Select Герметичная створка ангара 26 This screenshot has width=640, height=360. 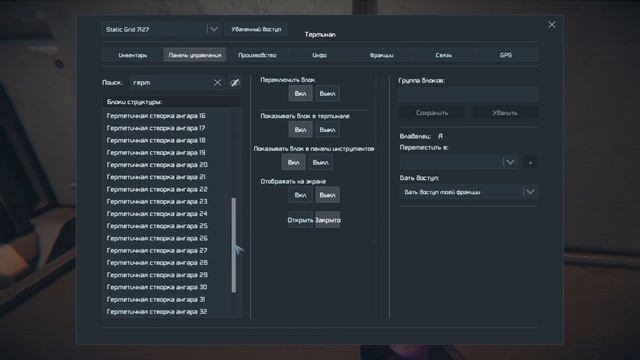point(165,238)
